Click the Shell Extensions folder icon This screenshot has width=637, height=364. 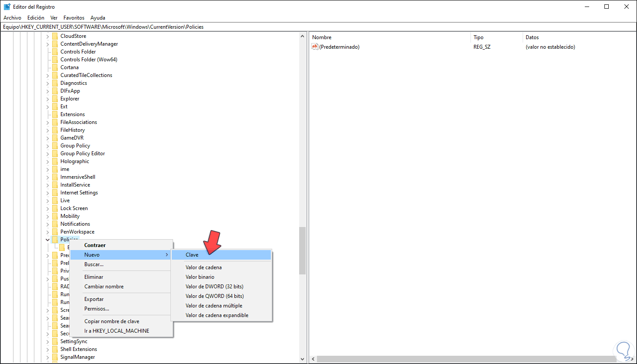(55, 349)
